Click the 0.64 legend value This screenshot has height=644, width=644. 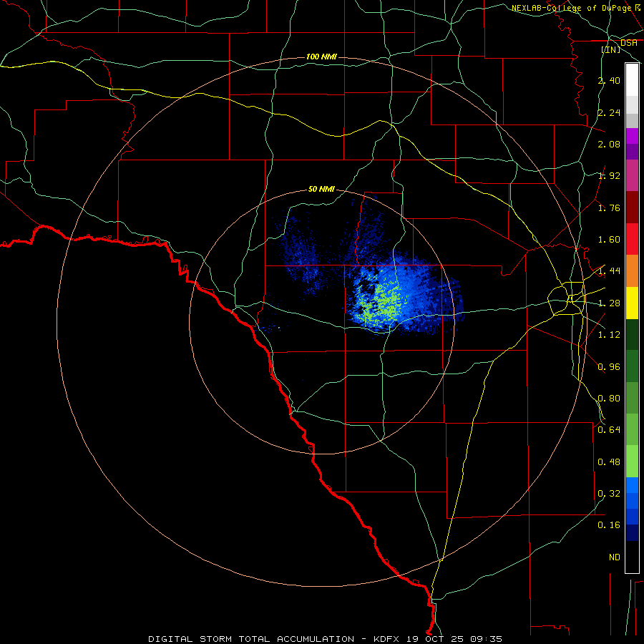[609, 430]
